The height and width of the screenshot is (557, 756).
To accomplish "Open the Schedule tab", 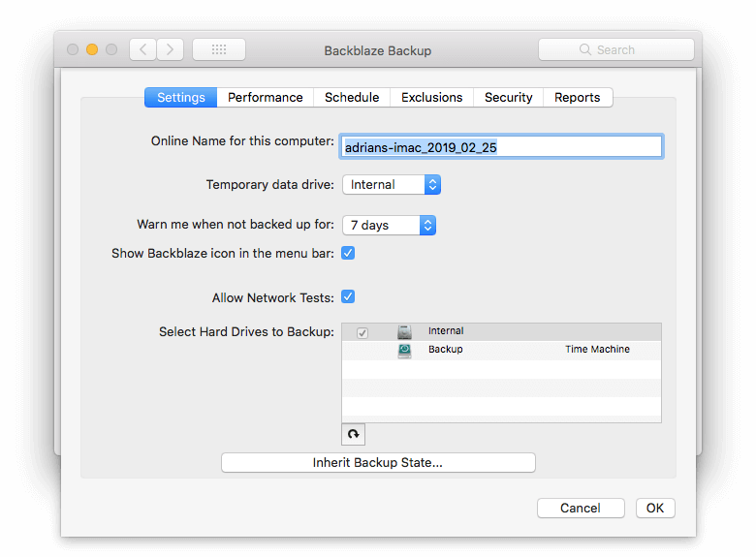I will pos(352,97).
